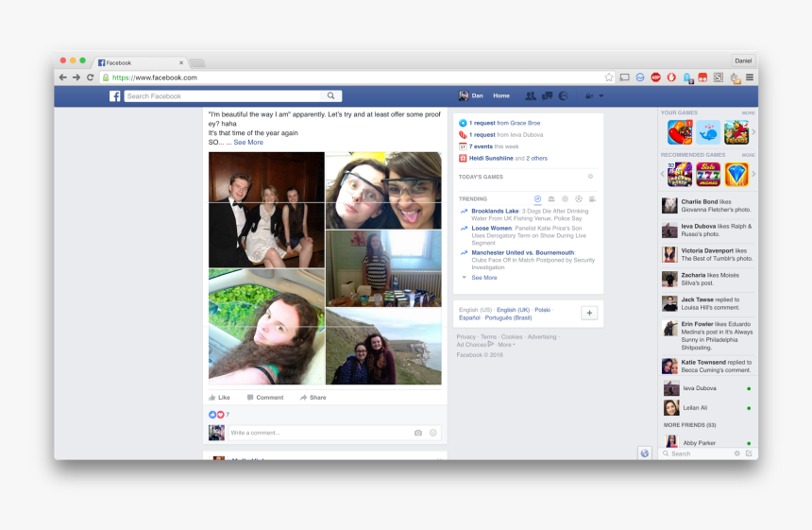
Task: Open the blue diamond recommended game icon
Action: point(736,174)
